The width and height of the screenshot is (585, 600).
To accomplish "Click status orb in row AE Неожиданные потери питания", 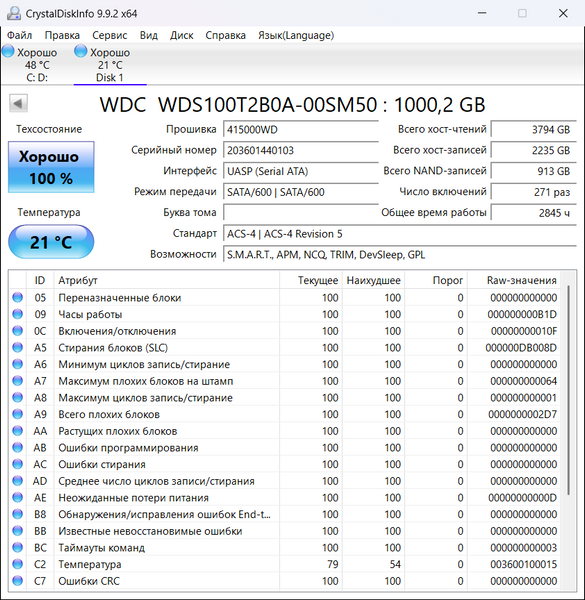I will pyautogui.click(x=18, y=497).
